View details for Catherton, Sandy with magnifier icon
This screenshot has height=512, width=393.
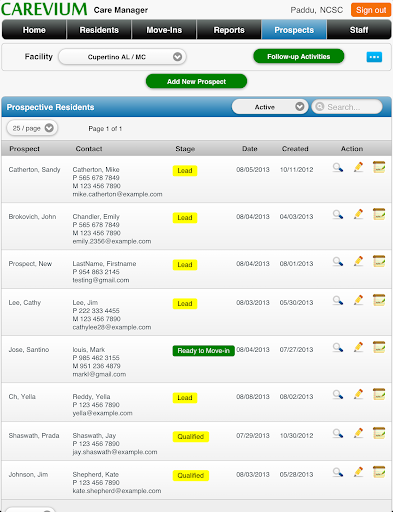click(338, 167)
